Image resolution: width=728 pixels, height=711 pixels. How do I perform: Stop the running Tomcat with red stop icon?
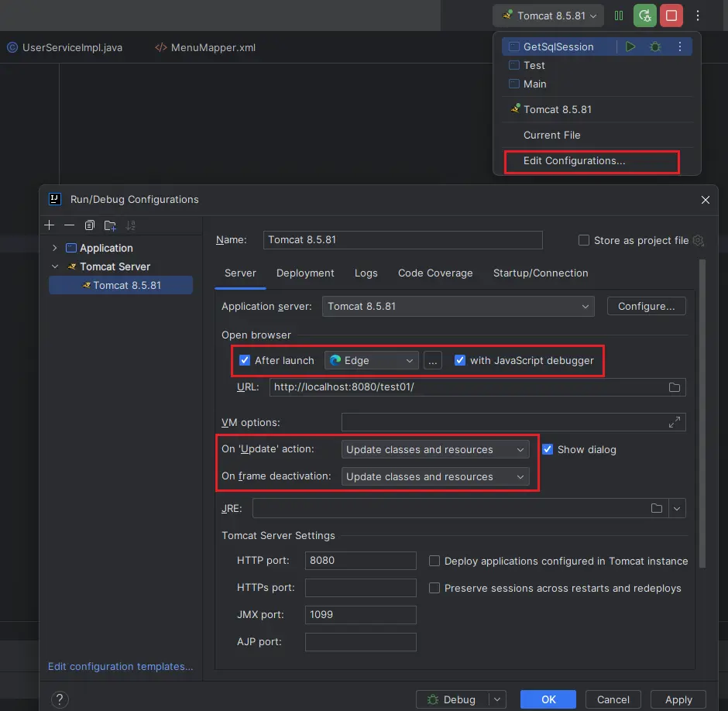(x=671, y=15)
